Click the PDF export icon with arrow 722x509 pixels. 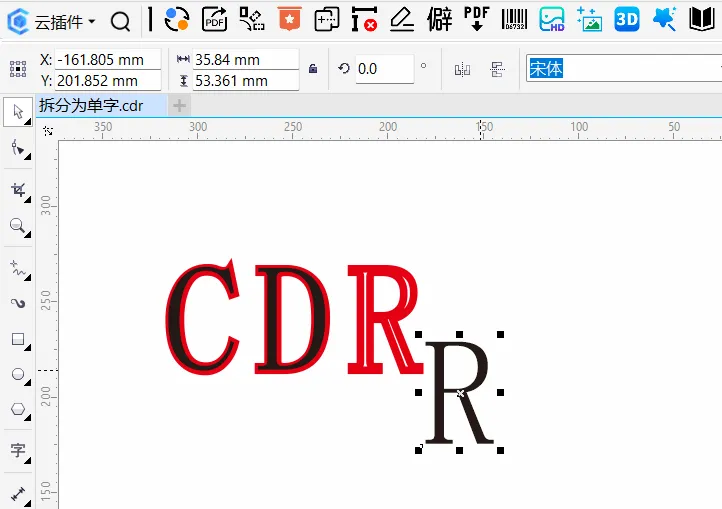coord(215,19)
